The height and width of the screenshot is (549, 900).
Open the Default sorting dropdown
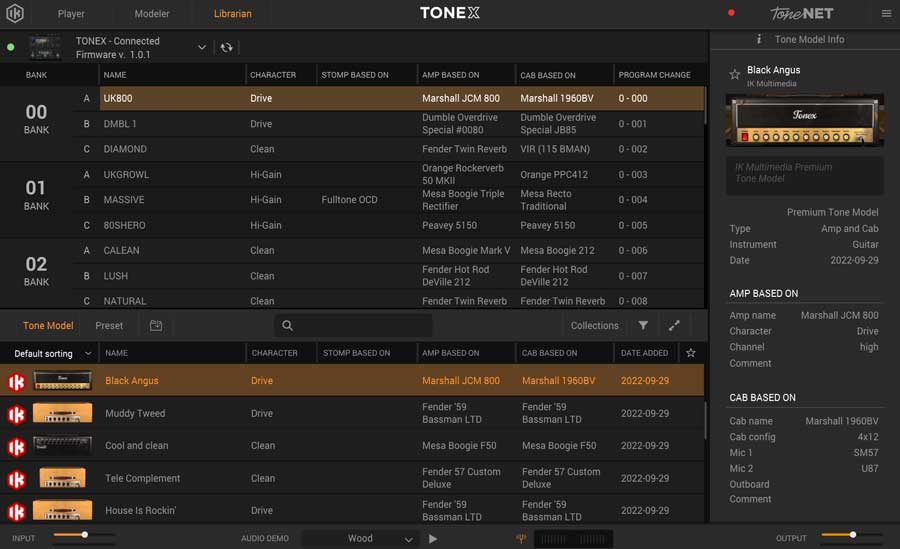pos(53,353)
